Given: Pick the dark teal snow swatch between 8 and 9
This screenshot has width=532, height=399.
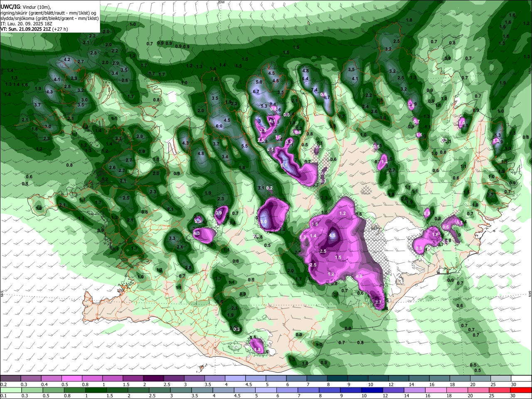Looking at the screenshot, I should point(337,379).
